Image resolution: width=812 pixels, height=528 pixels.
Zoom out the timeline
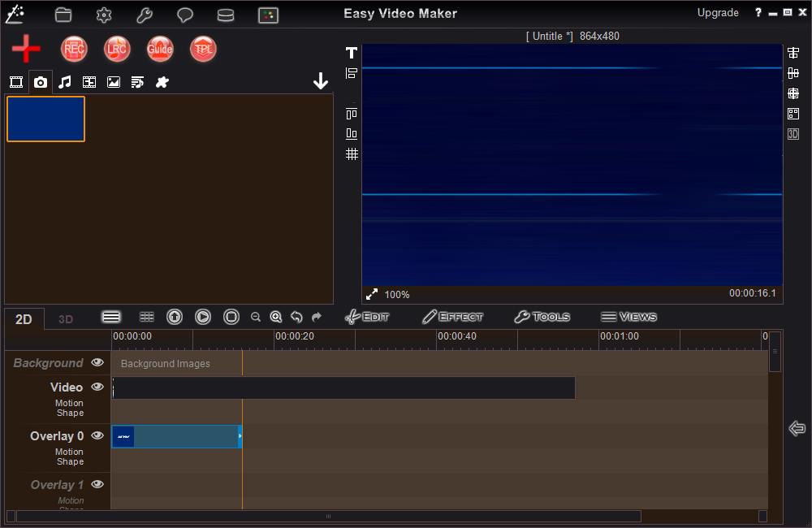pos(255,317)
